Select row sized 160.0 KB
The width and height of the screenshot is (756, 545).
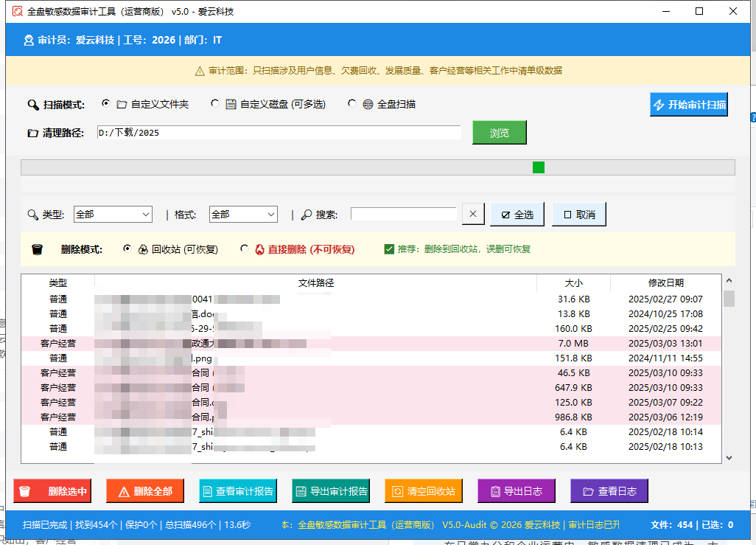coord(371,329)
